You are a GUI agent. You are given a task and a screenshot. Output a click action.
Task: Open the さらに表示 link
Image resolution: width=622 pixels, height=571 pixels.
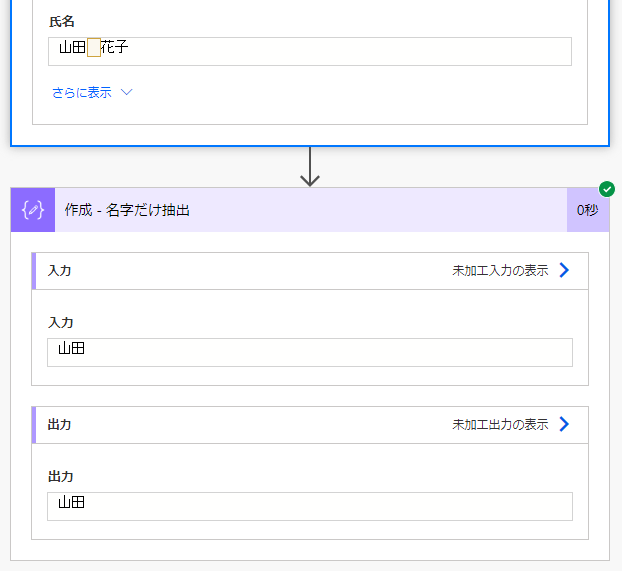click(82, 92)
